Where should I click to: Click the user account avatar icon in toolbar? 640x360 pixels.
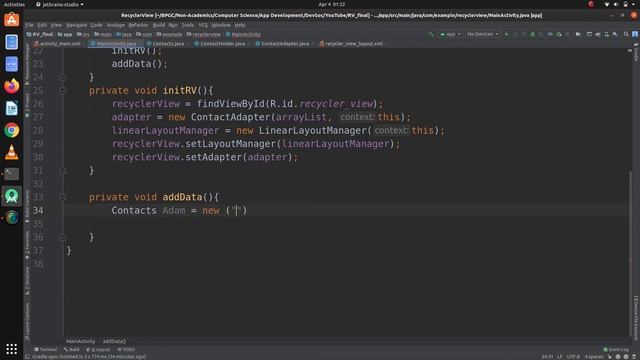click(635, 34)
